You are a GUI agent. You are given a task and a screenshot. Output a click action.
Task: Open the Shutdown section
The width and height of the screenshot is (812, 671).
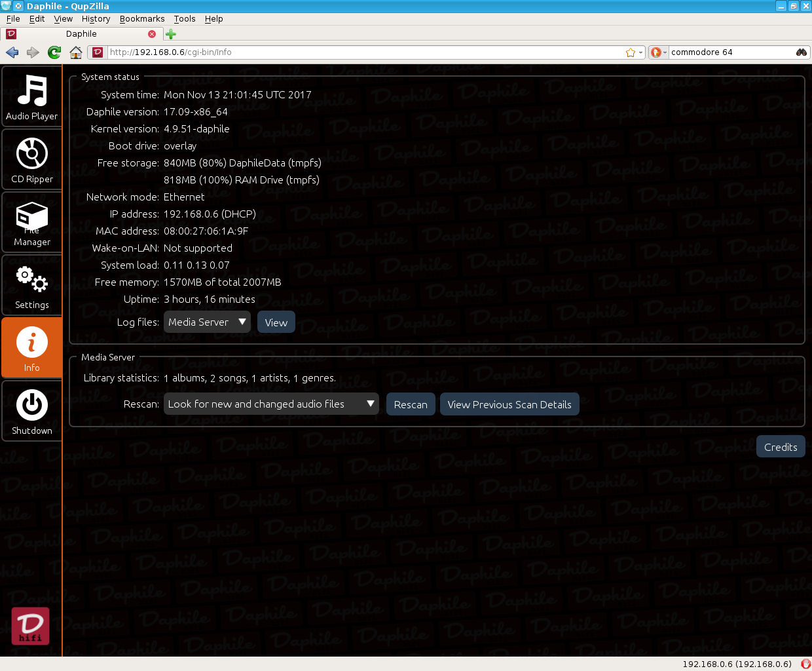pyautogui.click(x=31, y=411)
